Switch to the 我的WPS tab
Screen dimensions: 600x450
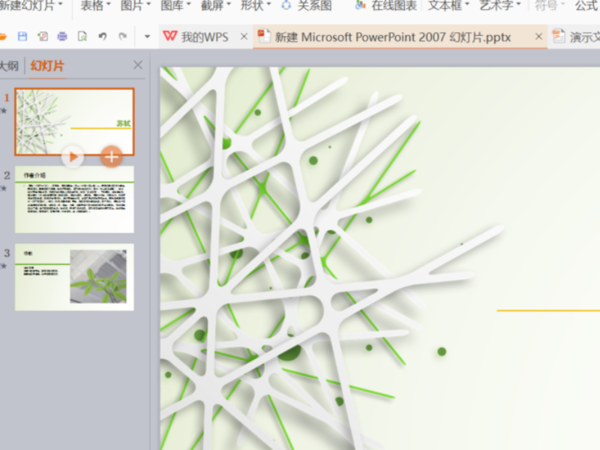(205, 37)
